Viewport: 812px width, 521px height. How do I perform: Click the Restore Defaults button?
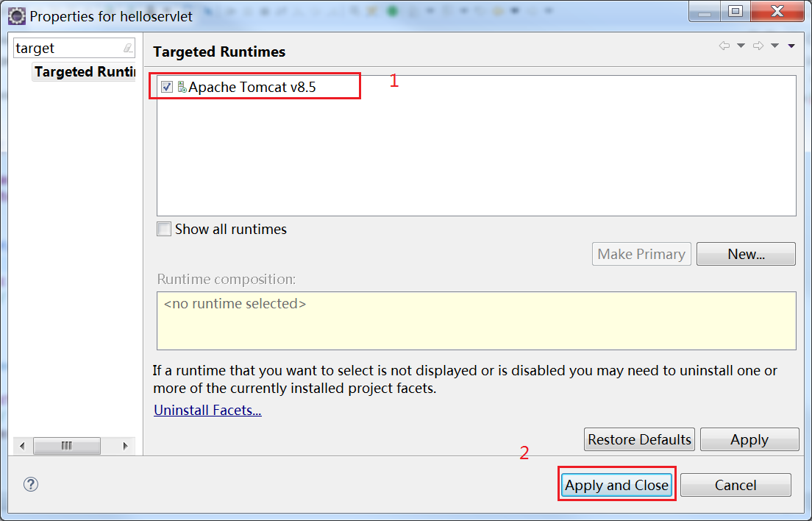point(640,439)
